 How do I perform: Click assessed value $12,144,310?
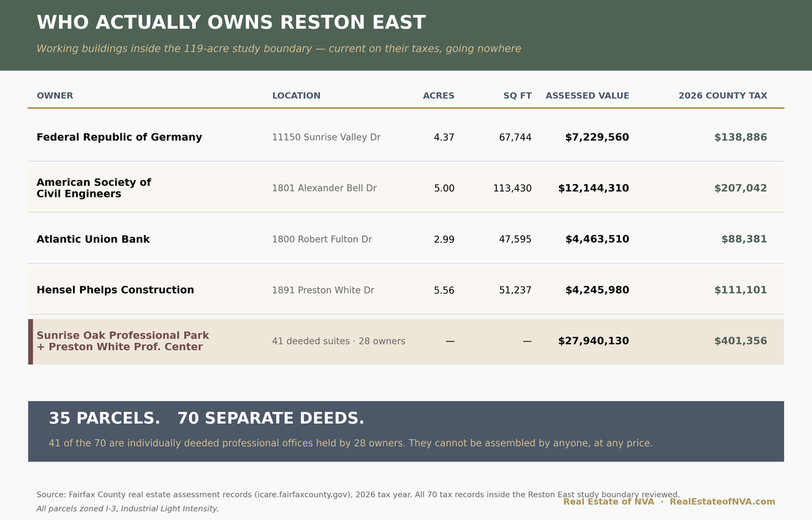[594, 188]
